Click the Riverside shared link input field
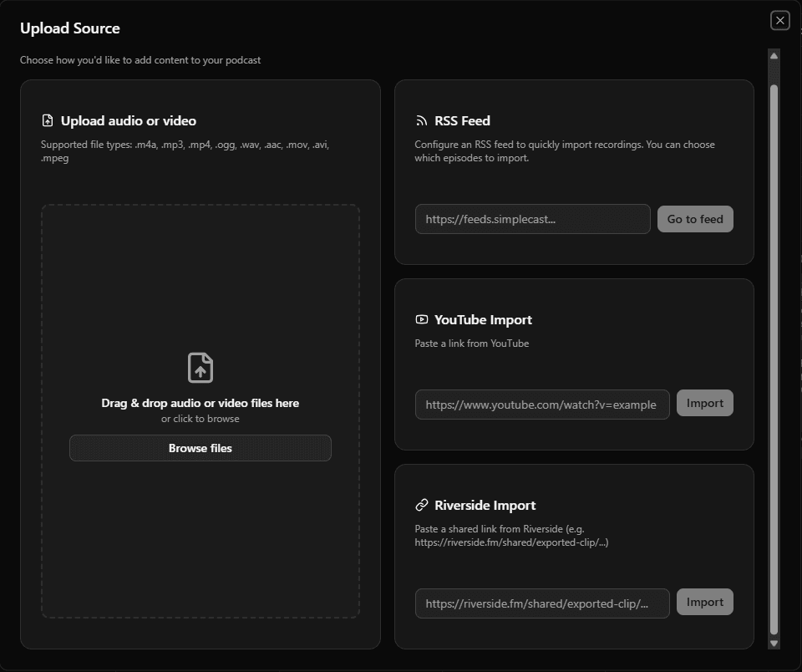Screen dimensions: 802x672 (x=541, y=603)
